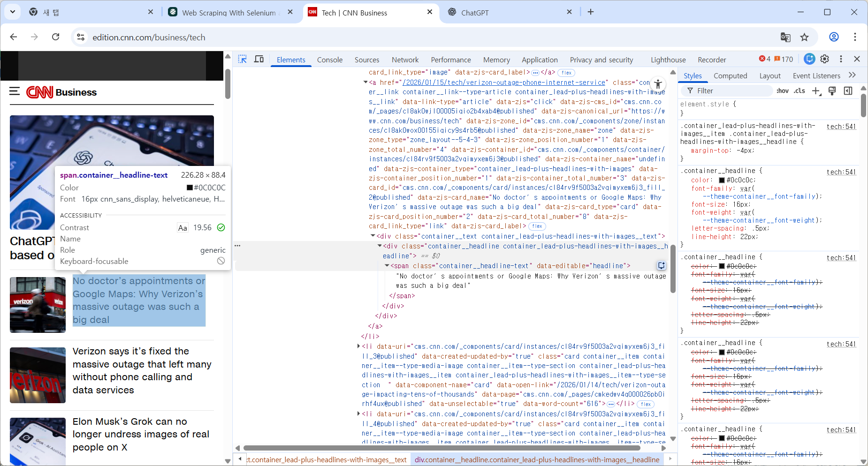Click the Google Translate icon
The width and height of the screenshot is (868, 466).
[x=785, y=37]
